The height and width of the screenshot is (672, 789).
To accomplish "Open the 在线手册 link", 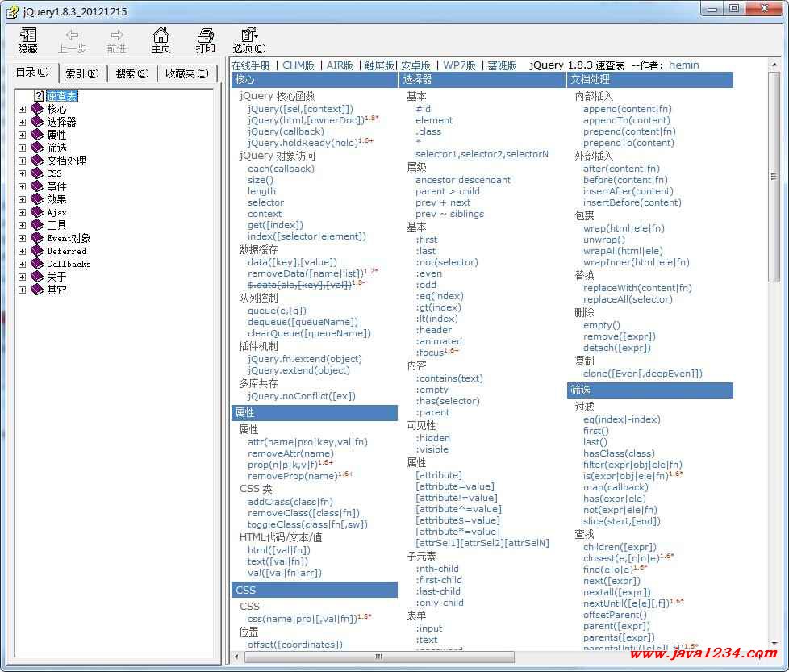I will coord(251,65).
